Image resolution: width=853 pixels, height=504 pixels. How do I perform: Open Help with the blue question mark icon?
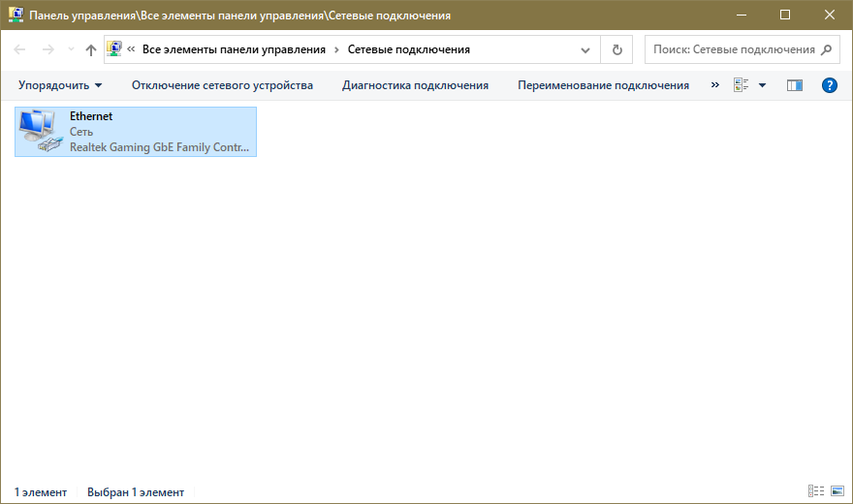(829, 85)
